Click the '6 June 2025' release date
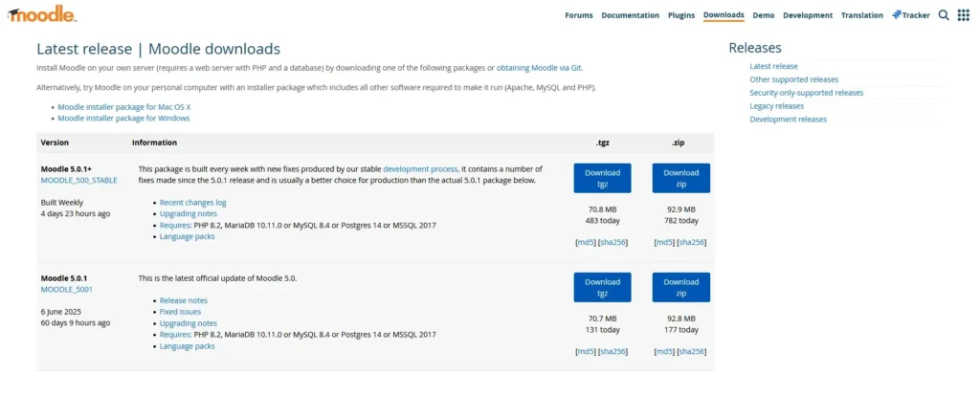This screenshot has width=980, height=396. tap(61, 312)
